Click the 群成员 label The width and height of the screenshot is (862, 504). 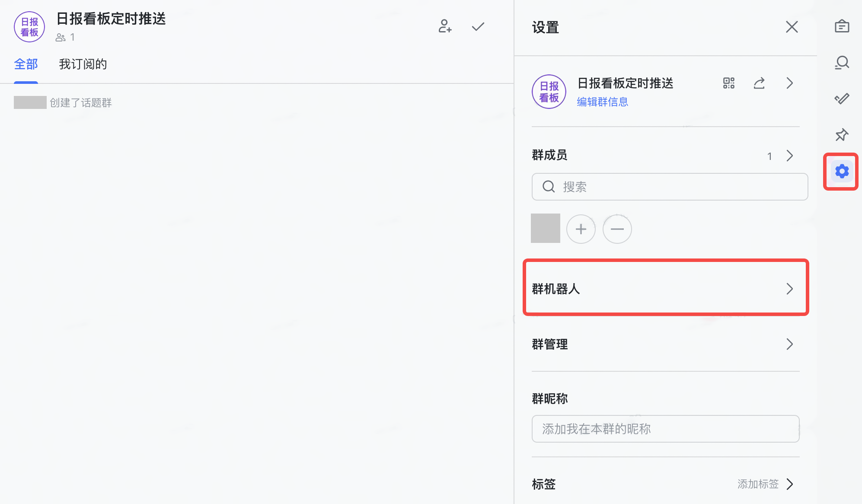click(x=549, y=155)
